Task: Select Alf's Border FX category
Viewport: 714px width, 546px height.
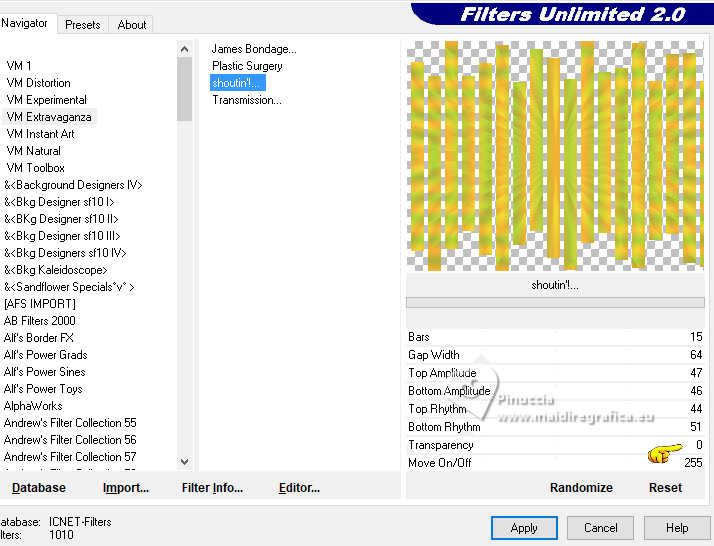Action: click(x=39, y=338)
